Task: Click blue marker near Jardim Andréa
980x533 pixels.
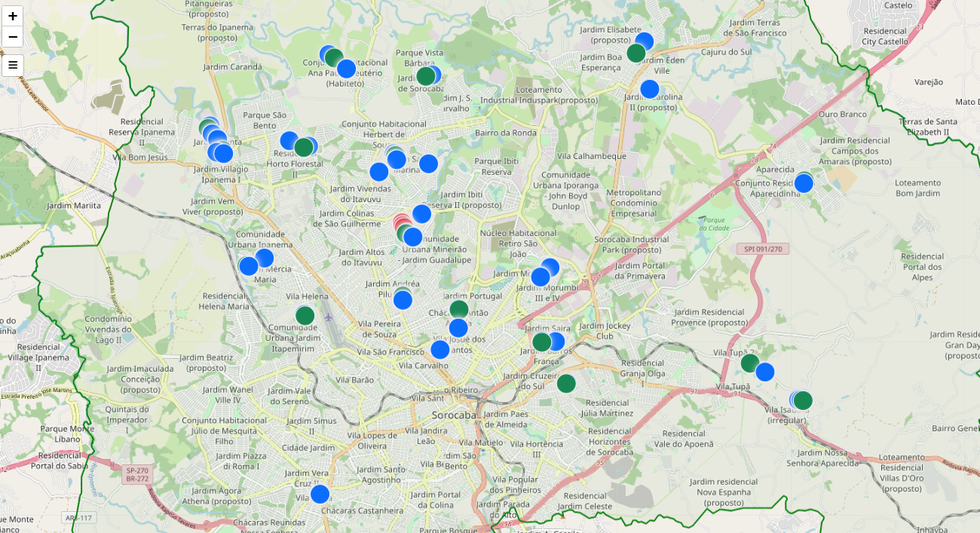Action: click(403, 300)
